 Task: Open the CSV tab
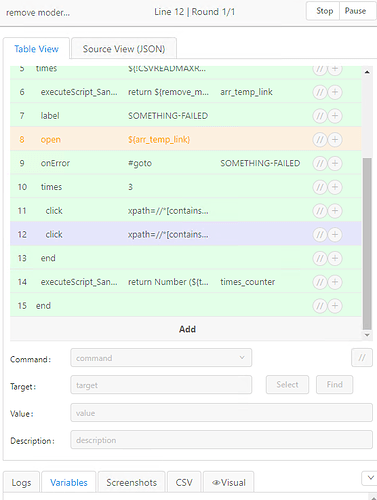[184, 482]
